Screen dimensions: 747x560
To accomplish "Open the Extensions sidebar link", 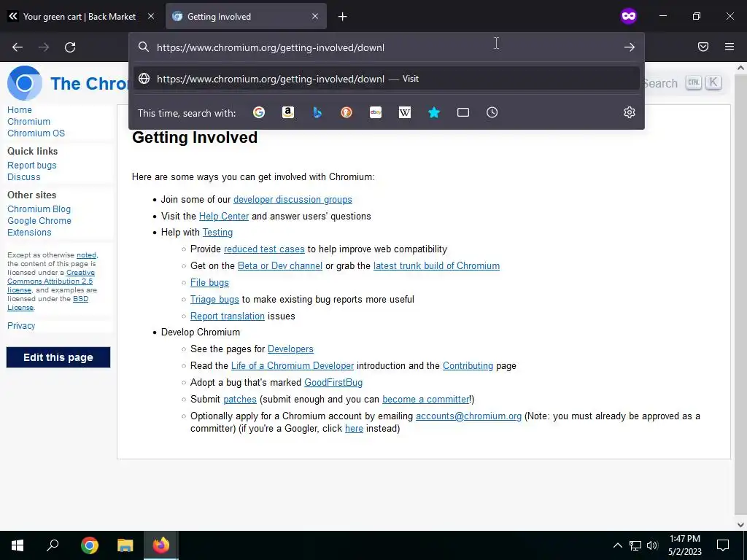I will (29, 233).
